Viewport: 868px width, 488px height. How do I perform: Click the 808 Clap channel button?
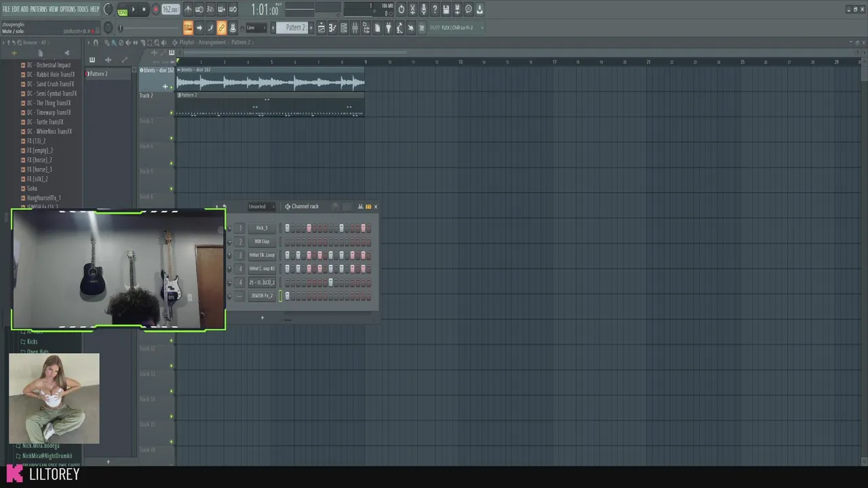[262, 241]
